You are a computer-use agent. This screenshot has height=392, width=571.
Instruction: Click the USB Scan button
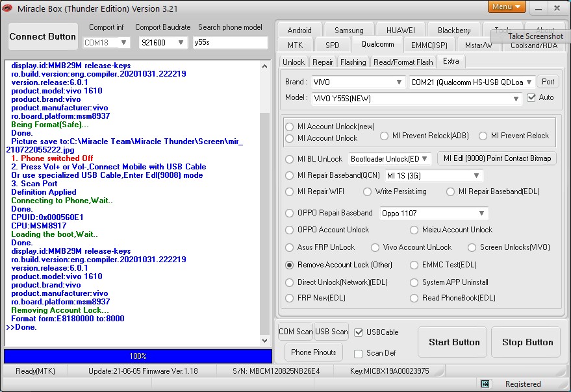coord(331,332)
